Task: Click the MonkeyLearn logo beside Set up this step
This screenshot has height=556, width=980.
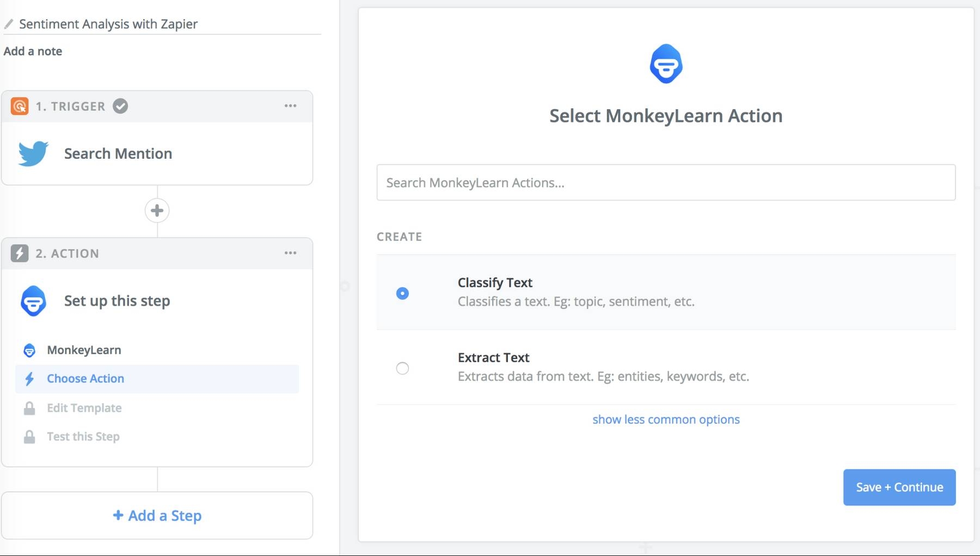Action: (33, 301)
